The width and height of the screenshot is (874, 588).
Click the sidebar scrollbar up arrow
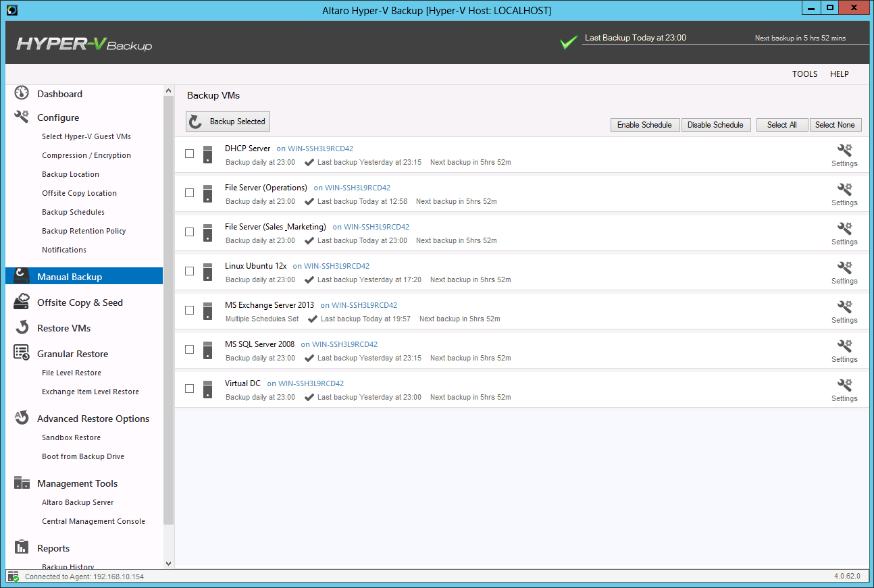coord(168,90)
